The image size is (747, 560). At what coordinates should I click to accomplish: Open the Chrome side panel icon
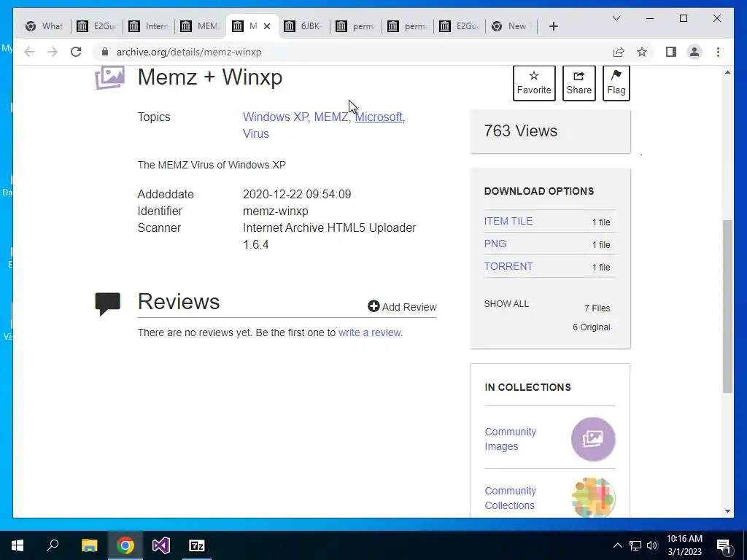point(671,52)
